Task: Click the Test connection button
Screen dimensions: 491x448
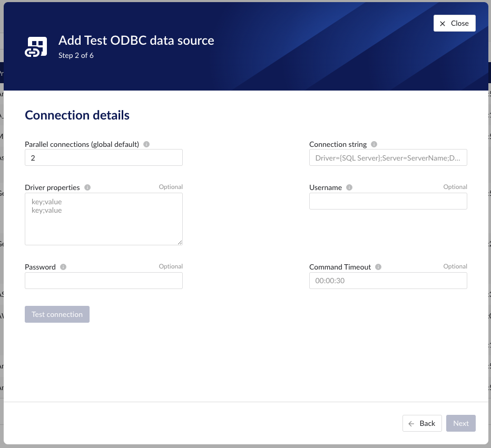Action: [57, 314]
